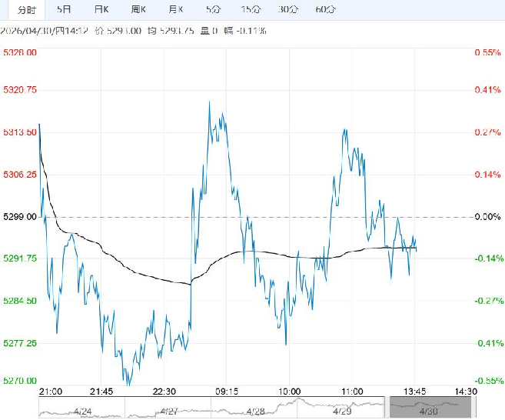The width and height of the screenshot is (505, 420).
Task: Select the 5分 interval tab
Action: [213, 9]
